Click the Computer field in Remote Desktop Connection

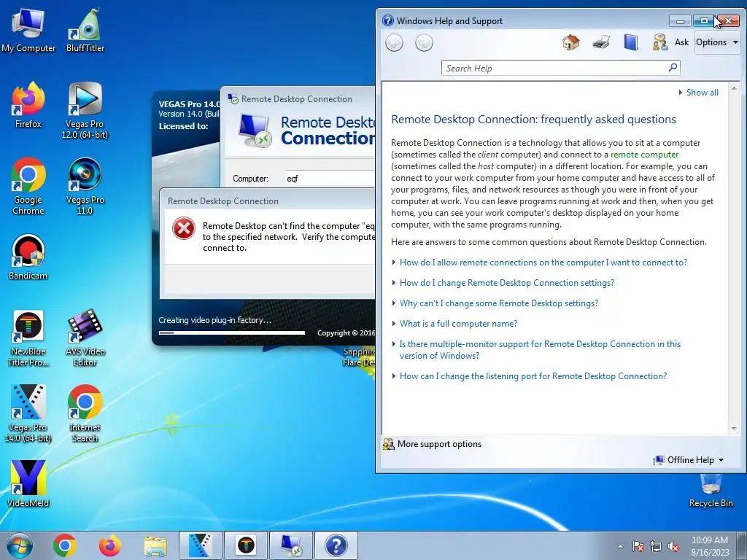tap(330, 179)
